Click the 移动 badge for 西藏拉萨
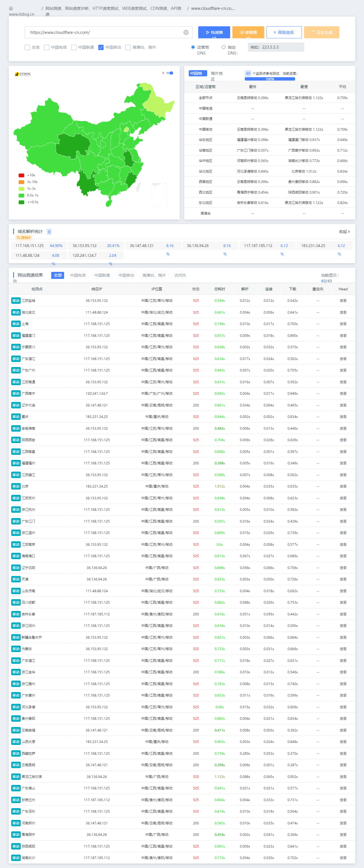The width and height of the screenshot is (364, 868). (x=16, y=753)
